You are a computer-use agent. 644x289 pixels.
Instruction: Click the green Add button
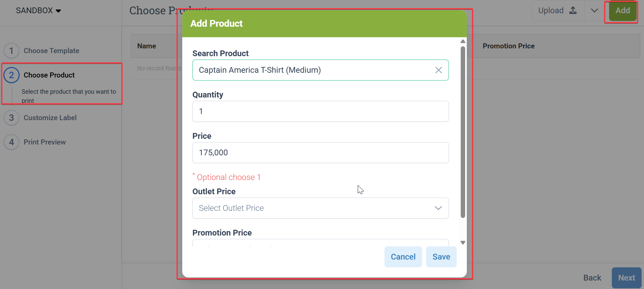[622, 10]
